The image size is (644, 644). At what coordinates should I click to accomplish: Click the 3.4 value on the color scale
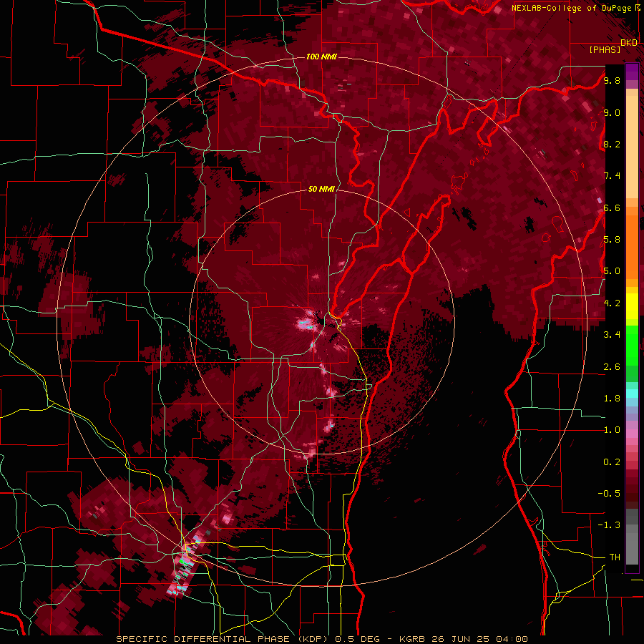(x=612, y=335)
